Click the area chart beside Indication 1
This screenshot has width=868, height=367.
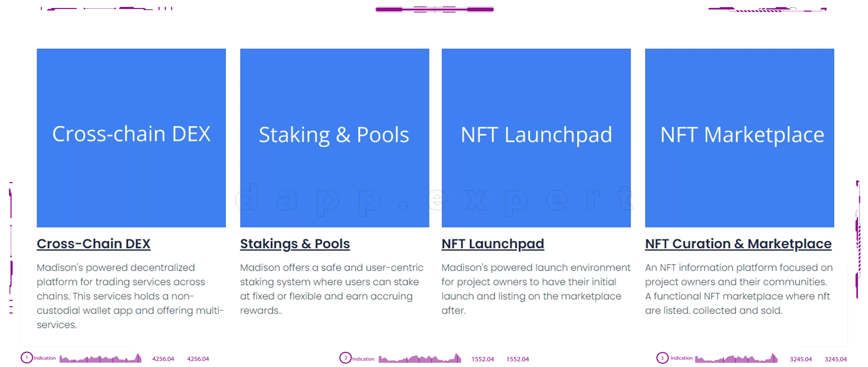101,358
